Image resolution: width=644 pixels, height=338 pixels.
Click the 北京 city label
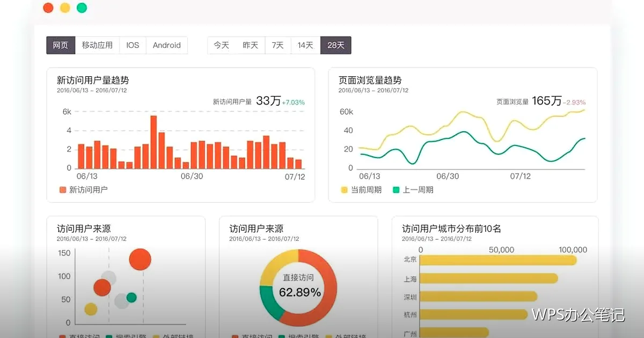(411, 260)
